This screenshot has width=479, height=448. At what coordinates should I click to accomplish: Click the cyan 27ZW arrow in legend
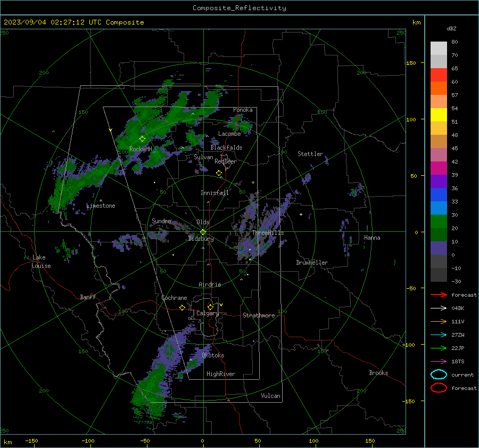click(x=439, y=335)
